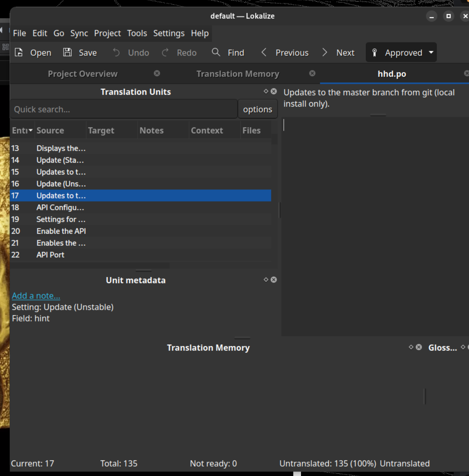Click the translation units horizontal scrollbar

90,266
